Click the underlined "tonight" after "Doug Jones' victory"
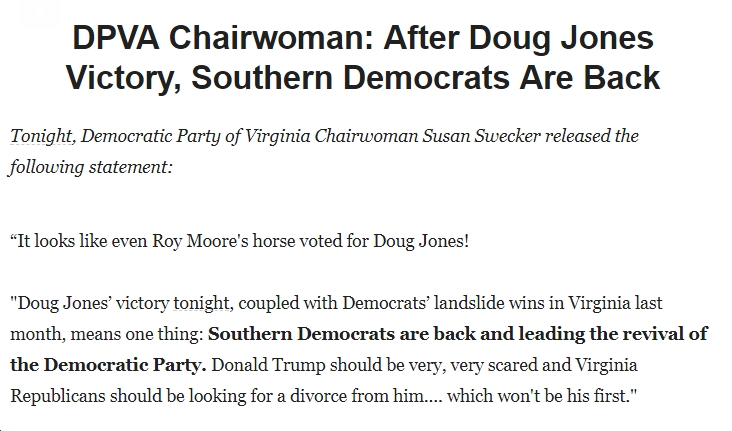This screenshot has height=431, width=732. [201, 304]
